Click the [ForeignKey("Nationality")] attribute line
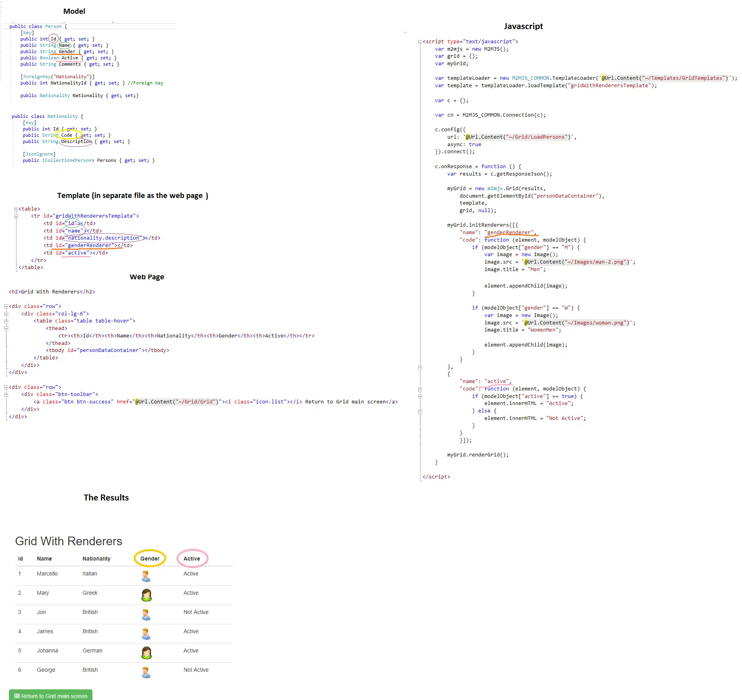 [x=57, y=77]
